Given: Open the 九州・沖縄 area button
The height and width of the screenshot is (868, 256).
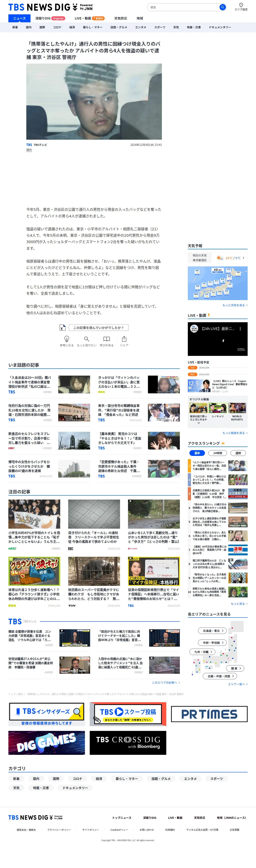Looking at the screenshot, I should (203, 652).
